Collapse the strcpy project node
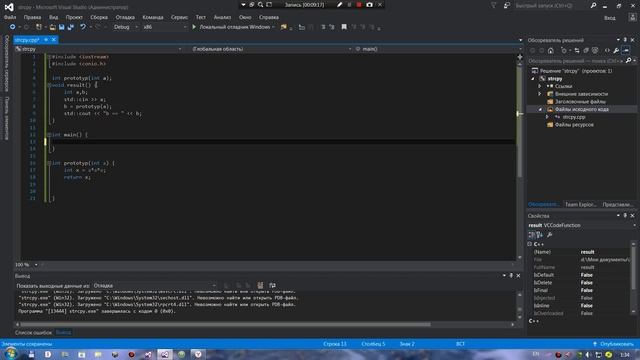The height and width of the screenshot is (360, 640). tap(533, 79)
